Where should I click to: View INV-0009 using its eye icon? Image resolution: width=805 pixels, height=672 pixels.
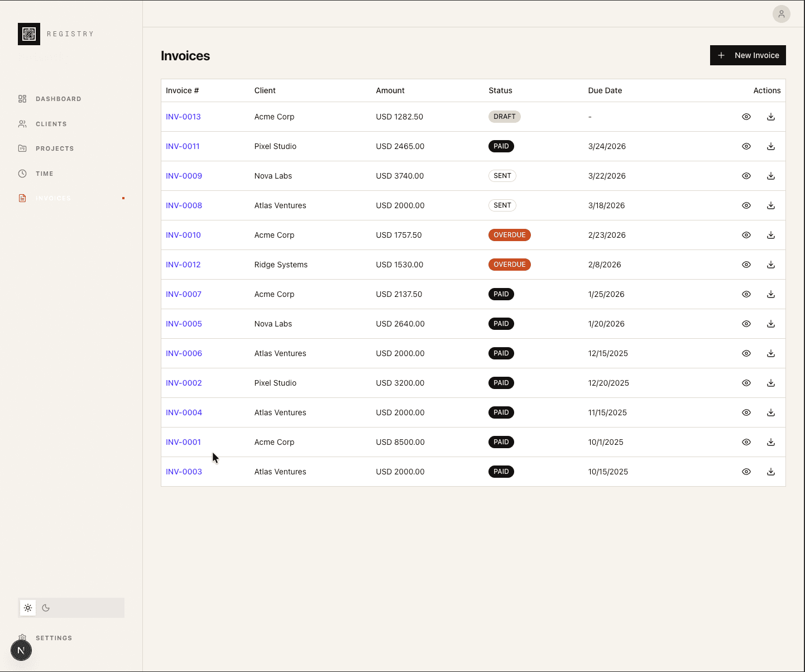(746, 175)
